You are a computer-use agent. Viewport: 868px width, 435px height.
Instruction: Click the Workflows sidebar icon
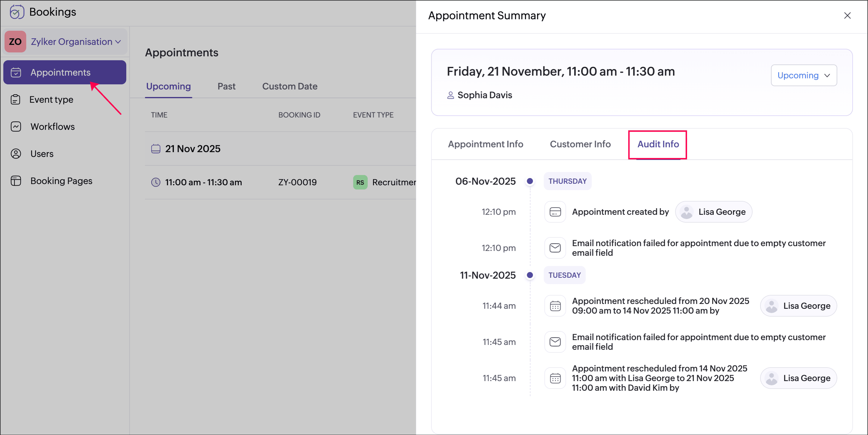click(x=16, y=127)
